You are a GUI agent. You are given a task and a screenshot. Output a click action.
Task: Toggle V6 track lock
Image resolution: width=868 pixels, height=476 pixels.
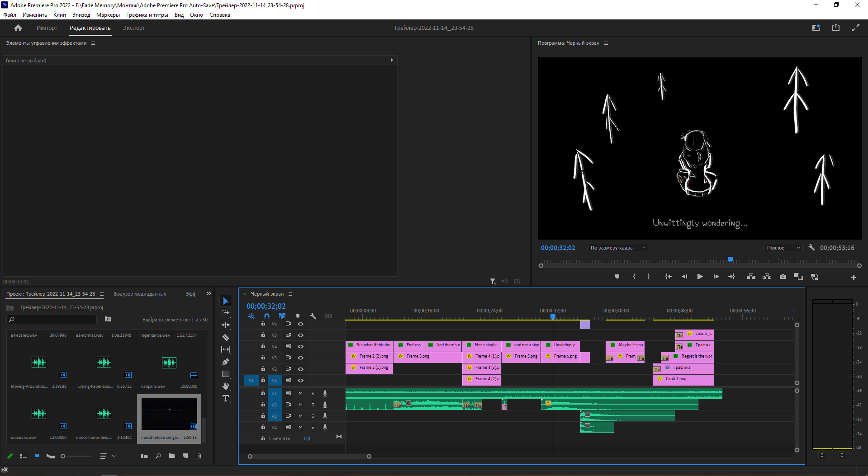pos(263,324)
